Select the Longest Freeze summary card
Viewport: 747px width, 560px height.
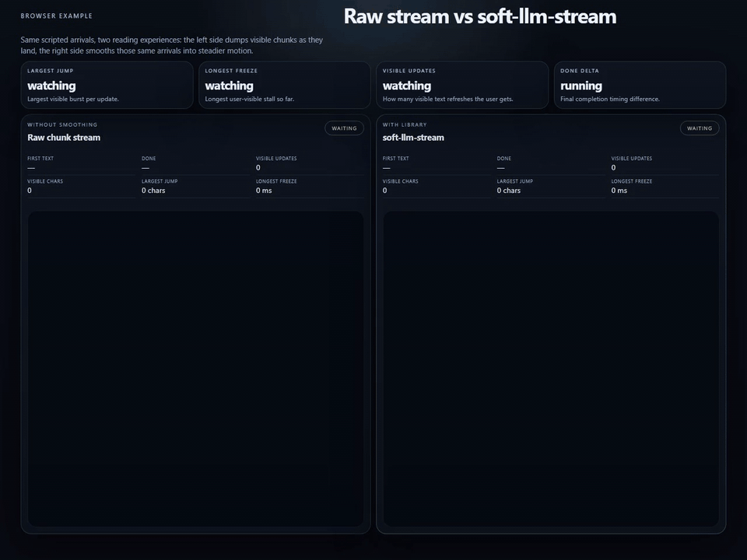point(285,86)
